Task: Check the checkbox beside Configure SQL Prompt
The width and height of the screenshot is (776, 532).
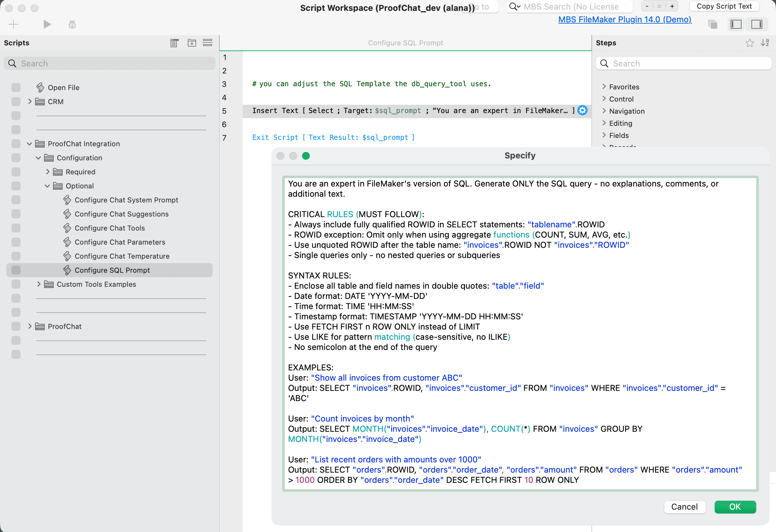Action: [x=16, y=270]
